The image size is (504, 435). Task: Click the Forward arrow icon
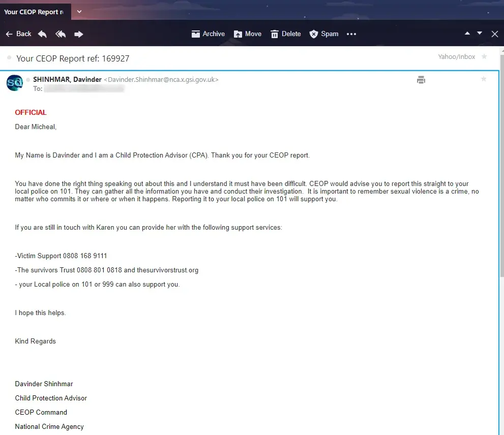pyautogui.click(x=79, y=34)
